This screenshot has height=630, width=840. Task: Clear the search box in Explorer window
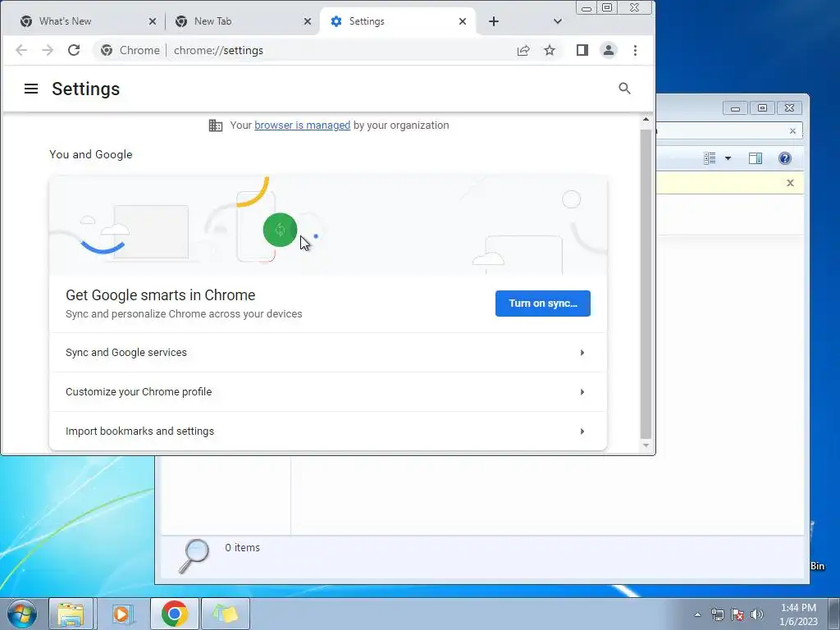[x=793, y=131]
